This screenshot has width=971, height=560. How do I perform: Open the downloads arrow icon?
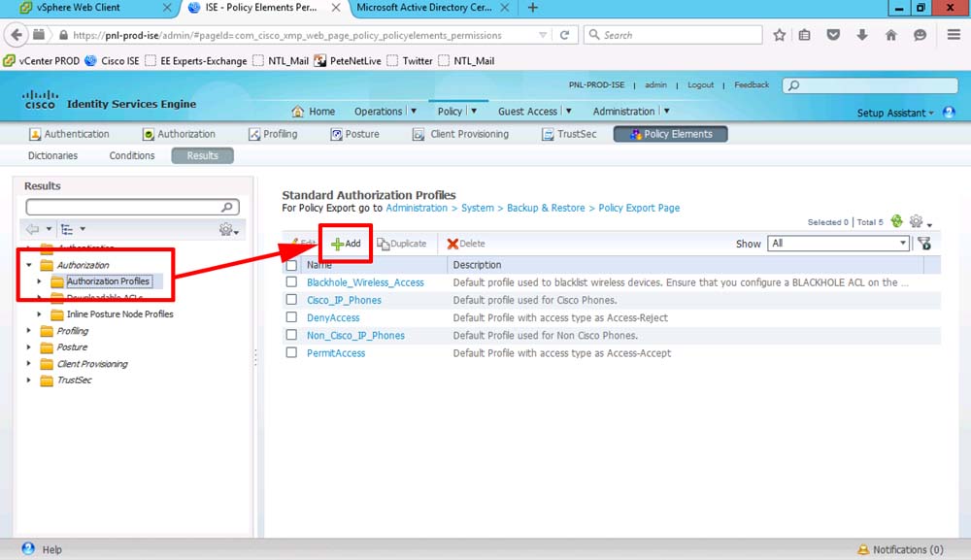tap(862, 35)
